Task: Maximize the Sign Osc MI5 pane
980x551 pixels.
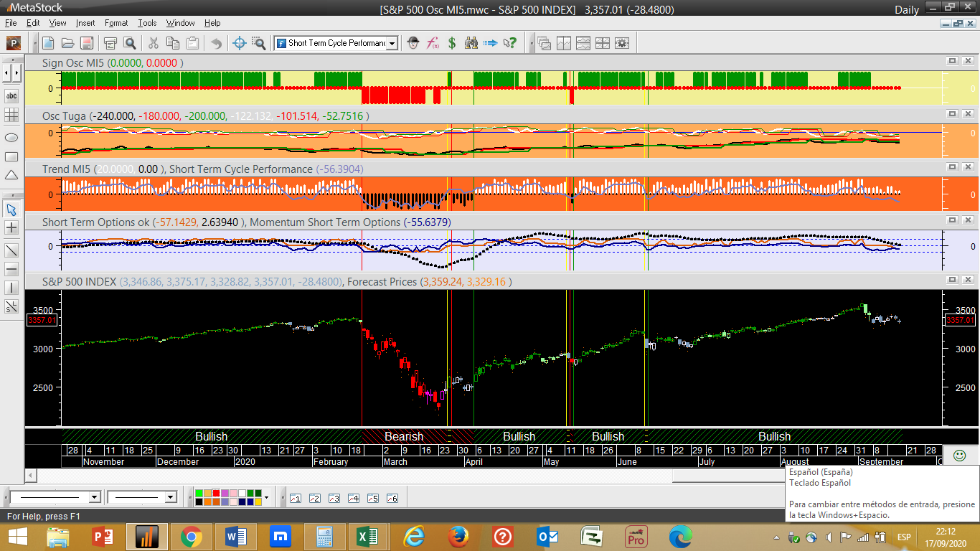Action: pos(952,62)
